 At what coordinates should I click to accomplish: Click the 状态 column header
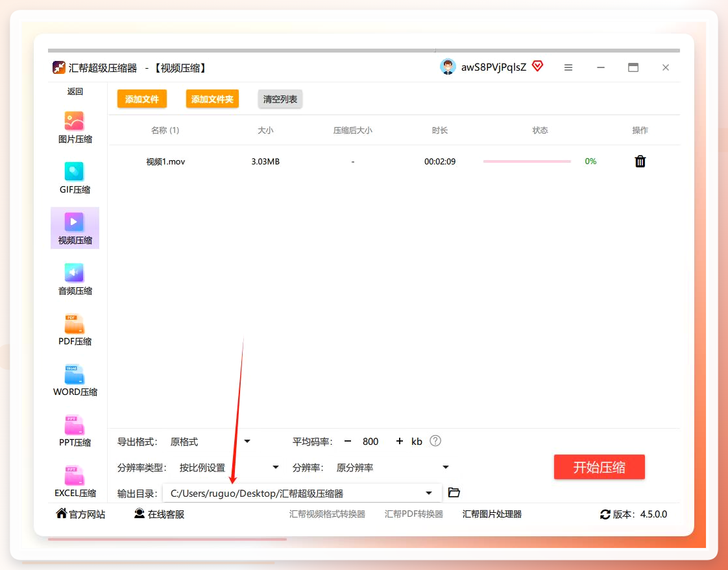[540, 130]
